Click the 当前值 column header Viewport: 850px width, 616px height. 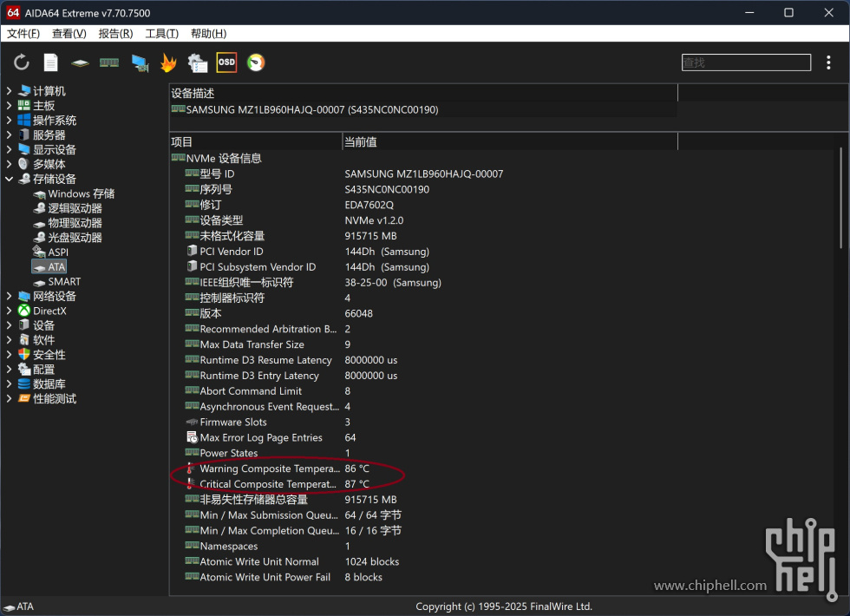click(x=510, y=142)
